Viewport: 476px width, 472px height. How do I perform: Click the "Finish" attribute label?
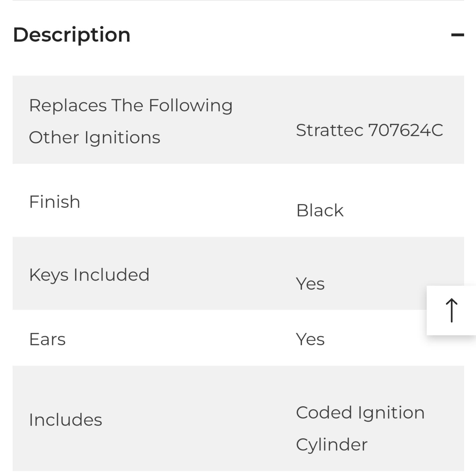55,202
